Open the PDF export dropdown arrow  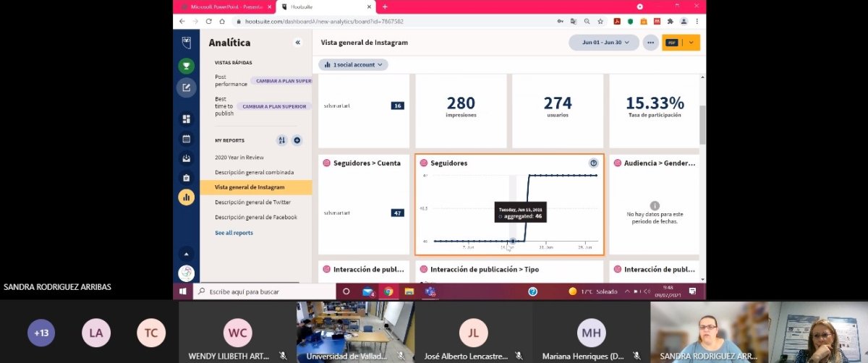692,43
